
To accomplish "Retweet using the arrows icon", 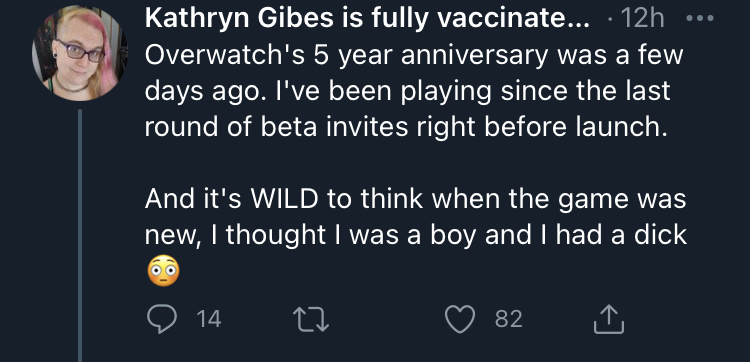I will [311, 319].
